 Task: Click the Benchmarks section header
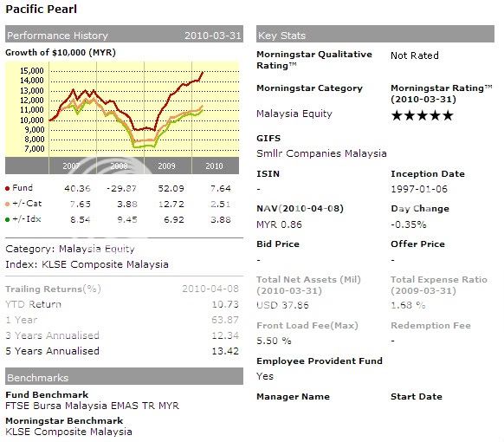coord(124,376)
